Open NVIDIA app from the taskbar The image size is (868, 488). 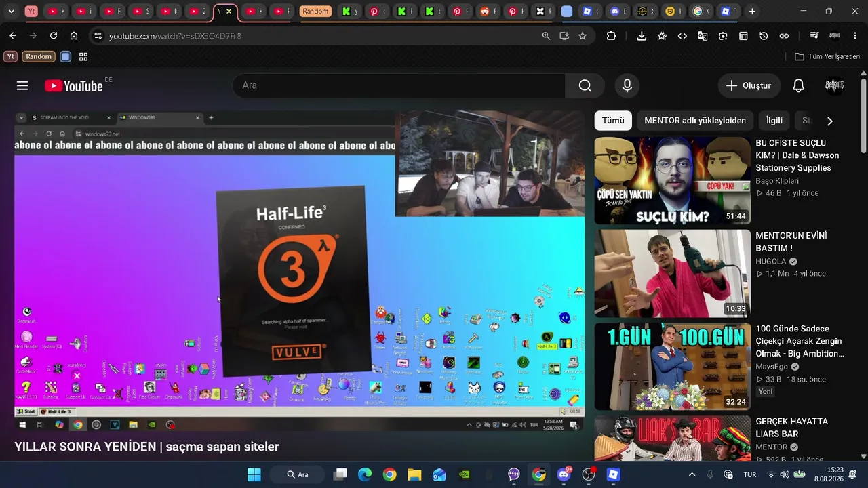click(464, 474)
